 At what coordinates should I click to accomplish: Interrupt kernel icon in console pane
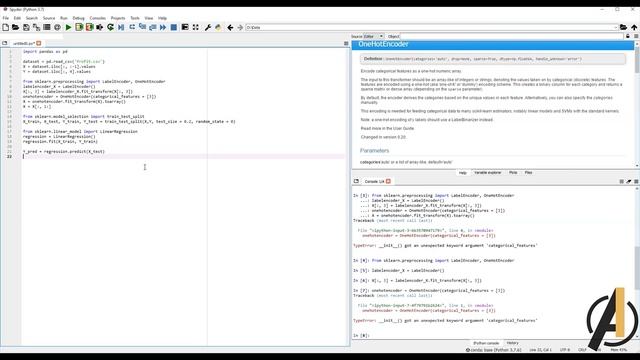click(621, 181)
